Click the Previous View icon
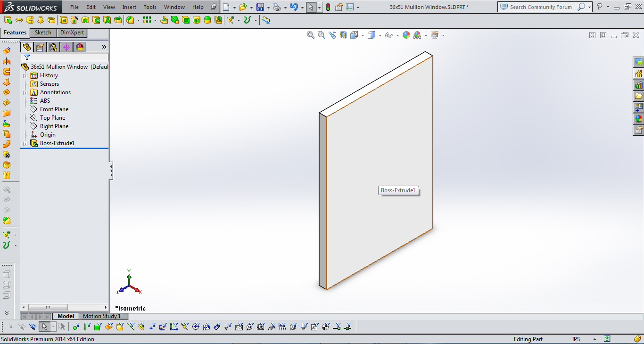644x344 pixels. point(332,35)
